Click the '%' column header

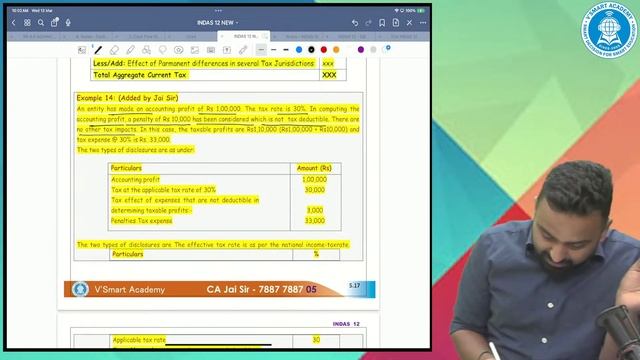(316, 254)
